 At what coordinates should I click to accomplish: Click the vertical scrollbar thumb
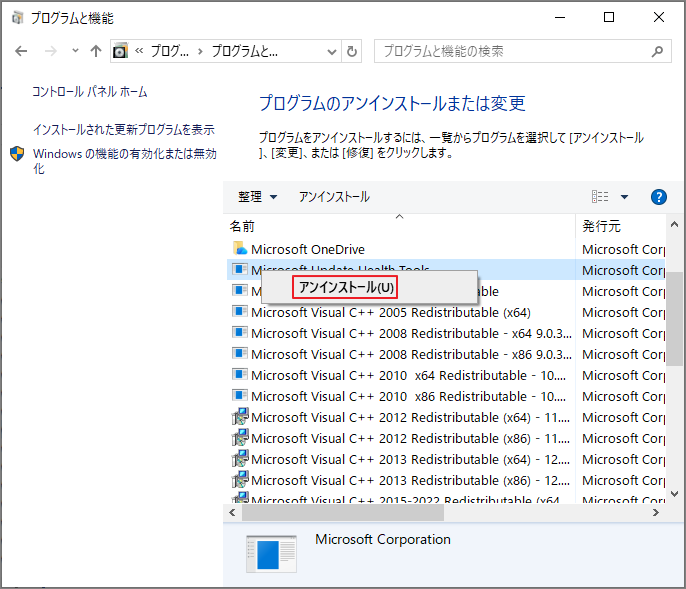click(674, 319)
